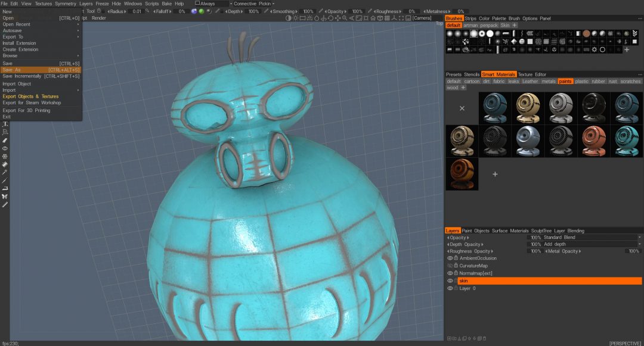Select the orange round brush alpha
Image resolution: width=644 pixels, height=346 pixels.
click(x=586, y=33)
